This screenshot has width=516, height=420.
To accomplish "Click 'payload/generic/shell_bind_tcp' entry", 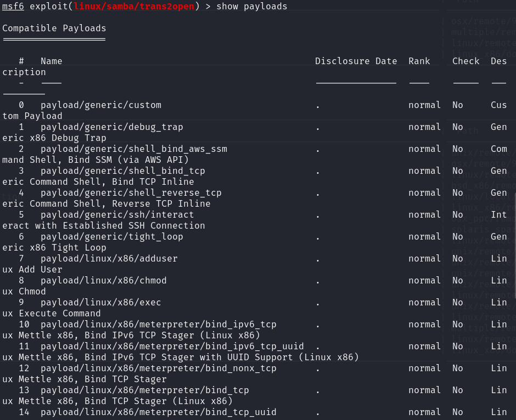I will pos(123,171).
